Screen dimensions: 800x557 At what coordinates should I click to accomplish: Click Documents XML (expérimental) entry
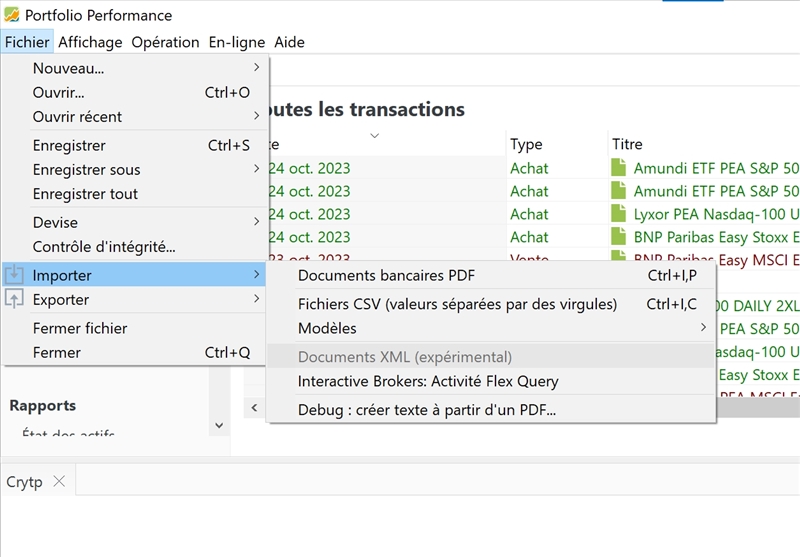coord(491,357)
